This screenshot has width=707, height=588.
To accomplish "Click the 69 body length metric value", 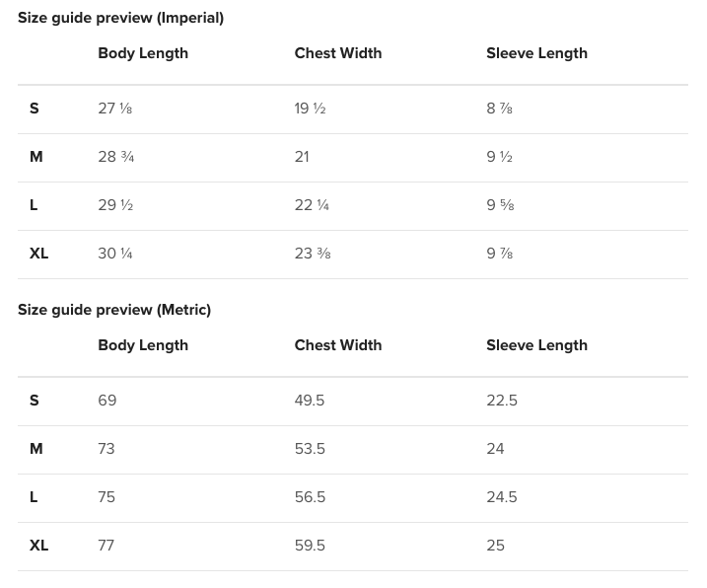I will [107, 401].
